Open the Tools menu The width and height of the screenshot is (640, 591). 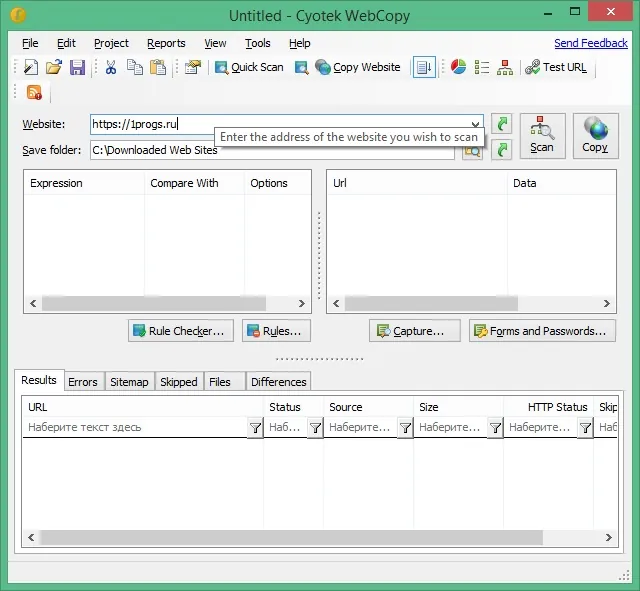pos(258,43)
